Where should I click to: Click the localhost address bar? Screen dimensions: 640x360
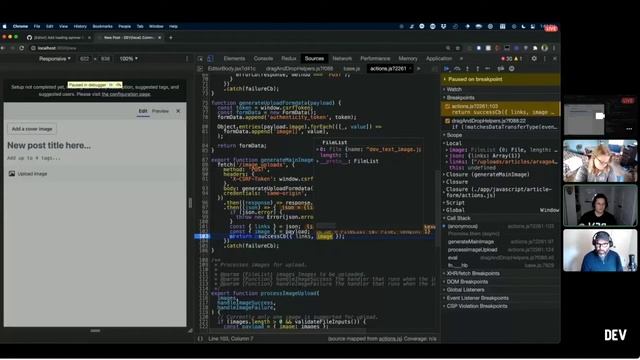tap(237, 48)
